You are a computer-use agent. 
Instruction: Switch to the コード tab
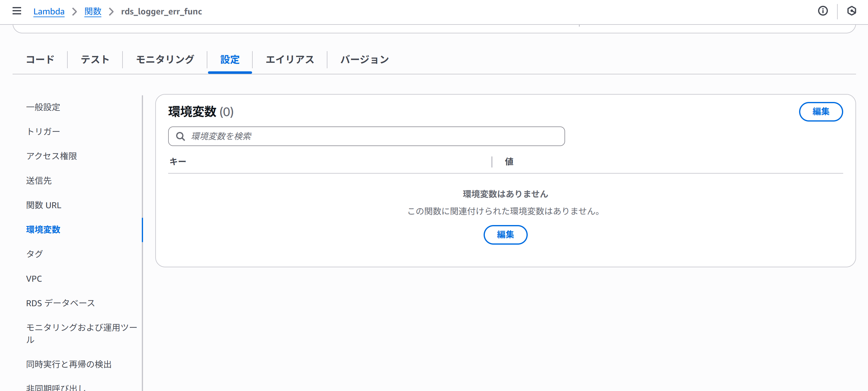tap(40, 60)
